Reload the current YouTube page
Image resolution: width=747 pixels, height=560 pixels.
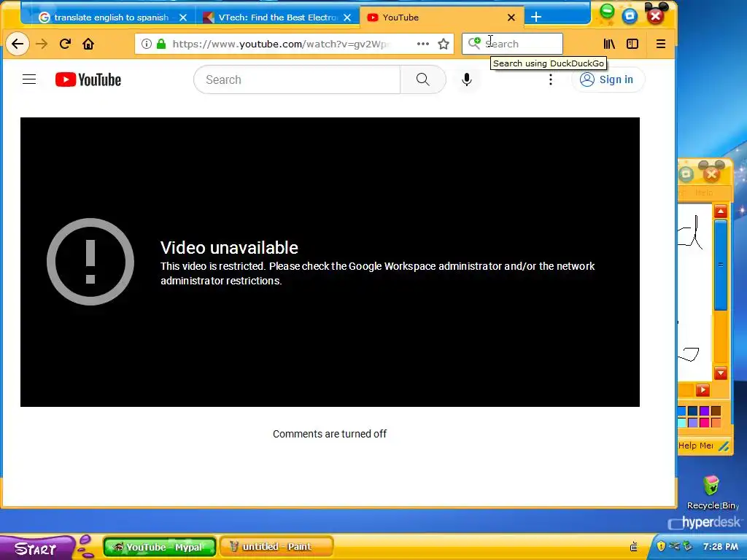[65, 44]
